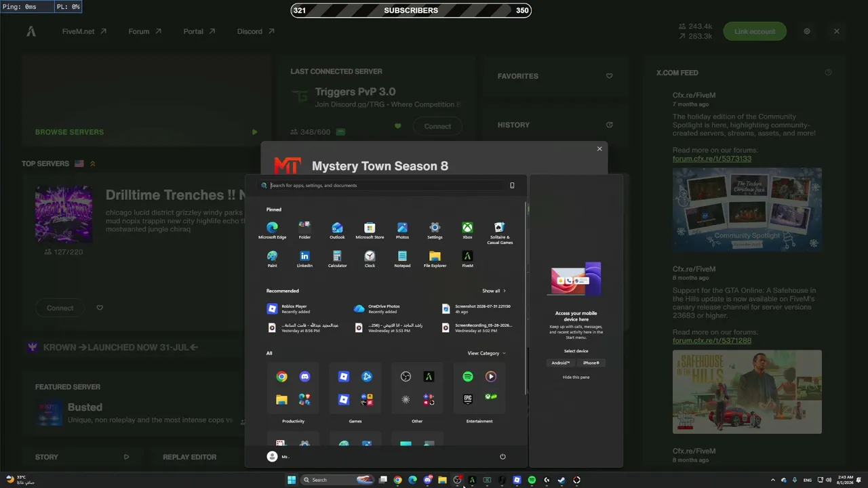Click the Start menu power button
The image size is (868, 488).
tap(502, 456)
